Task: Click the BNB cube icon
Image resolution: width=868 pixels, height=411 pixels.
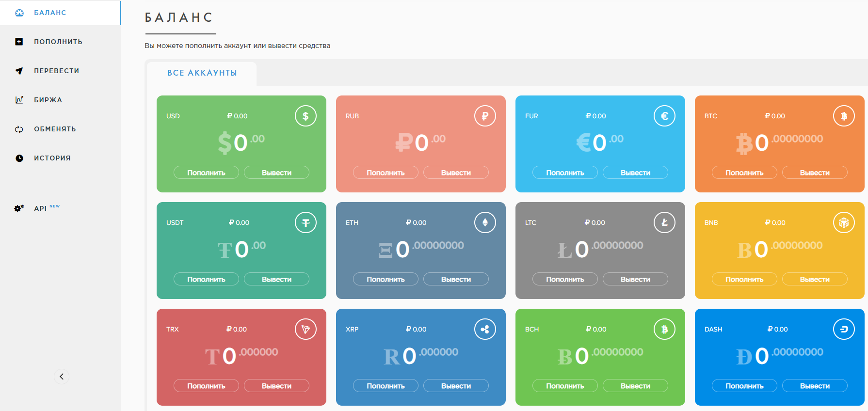Action: (x=844, y=223)
